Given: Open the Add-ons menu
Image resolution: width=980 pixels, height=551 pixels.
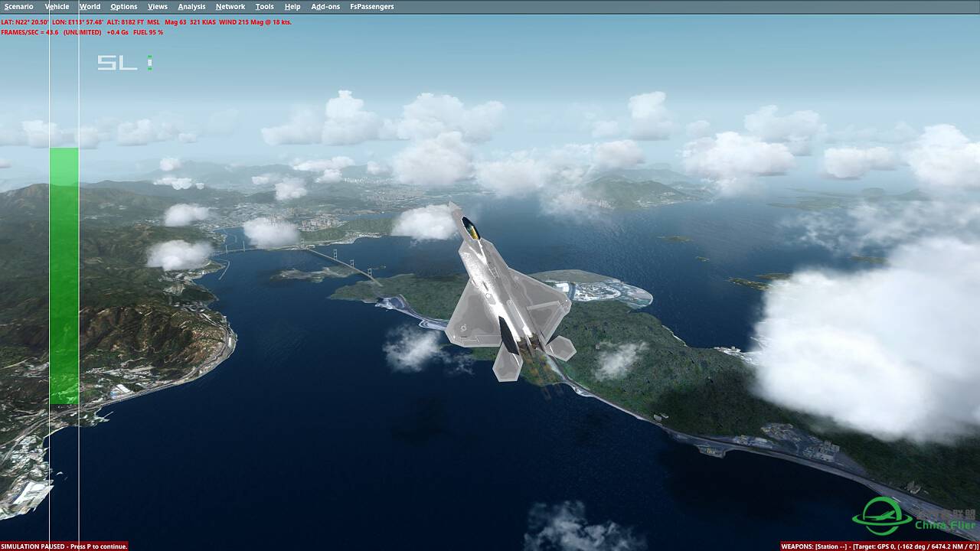Looking at the screenshot, I should pyautogui.click(x=325, y=7).
